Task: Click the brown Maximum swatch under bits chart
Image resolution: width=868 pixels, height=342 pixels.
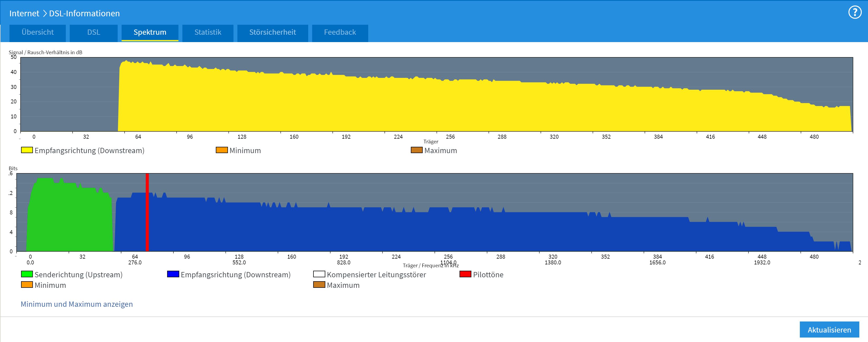Action: coord(319,285)
